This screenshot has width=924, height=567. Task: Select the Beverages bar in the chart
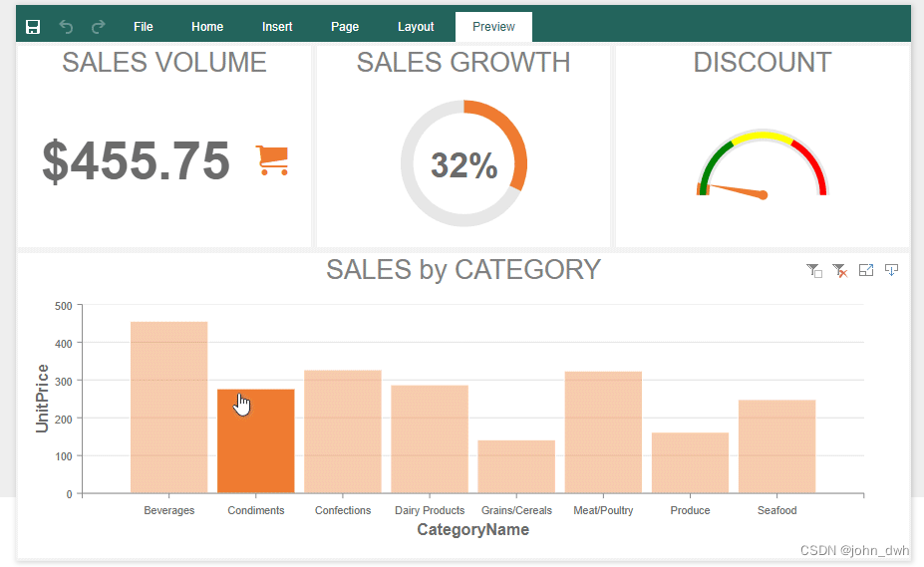[168, 407]
